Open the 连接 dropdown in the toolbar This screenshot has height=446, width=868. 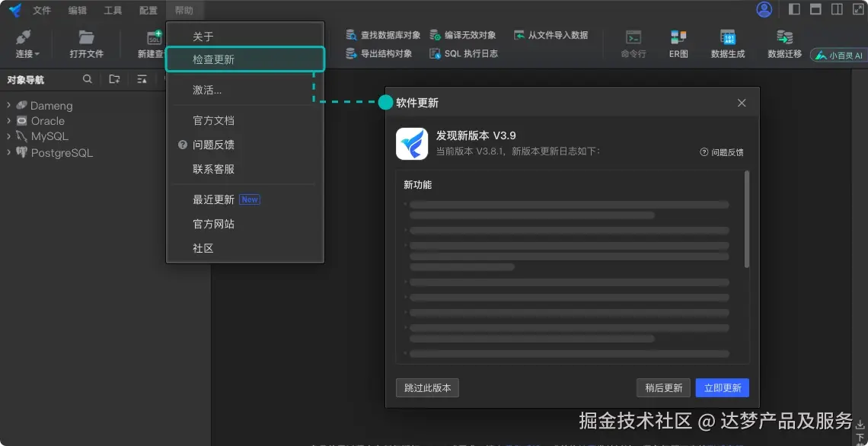27,44
